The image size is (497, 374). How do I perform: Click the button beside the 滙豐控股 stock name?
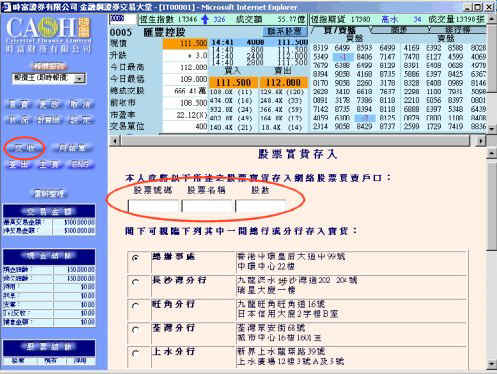tap(284, 32)
